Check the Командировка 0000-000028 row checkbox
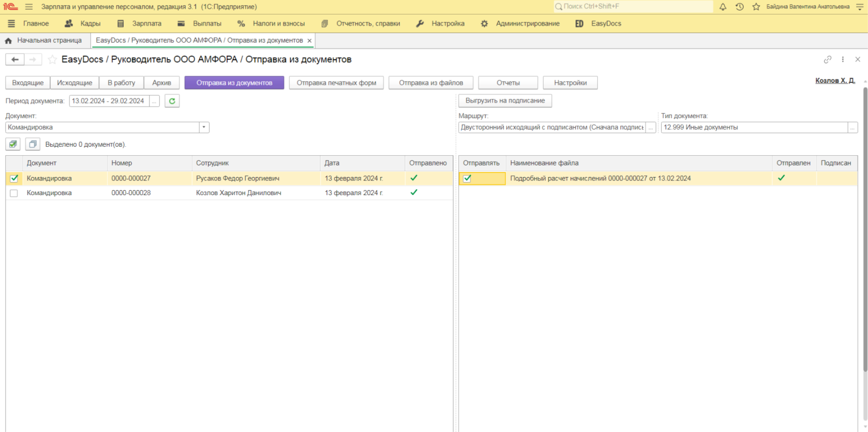 pyautogui.click(x=14, y=193)
